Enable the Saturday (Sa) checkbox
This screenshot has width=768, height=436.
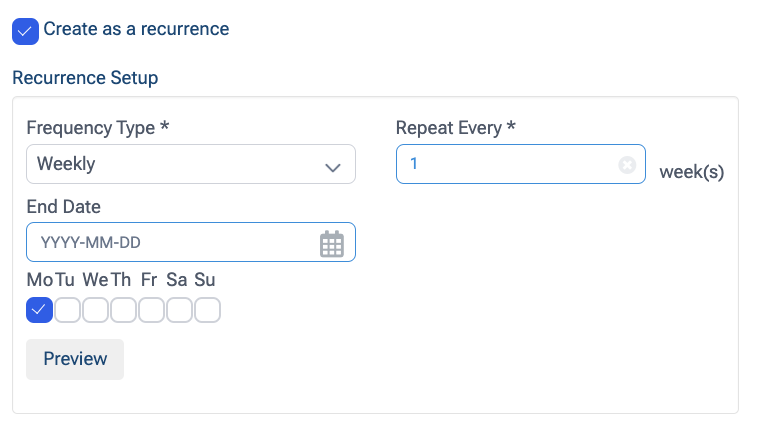click(179, 311)
